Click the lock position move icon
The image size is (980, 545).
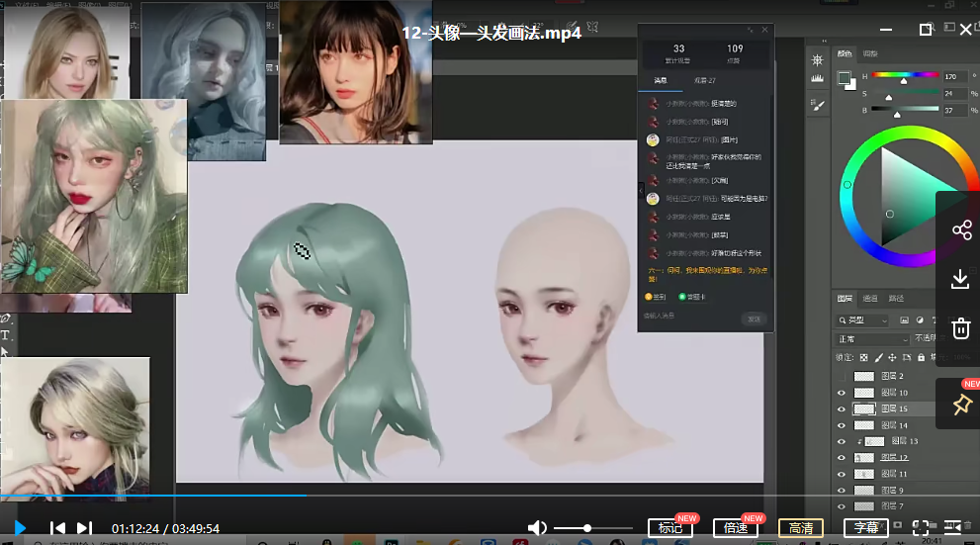click(892, 357)
